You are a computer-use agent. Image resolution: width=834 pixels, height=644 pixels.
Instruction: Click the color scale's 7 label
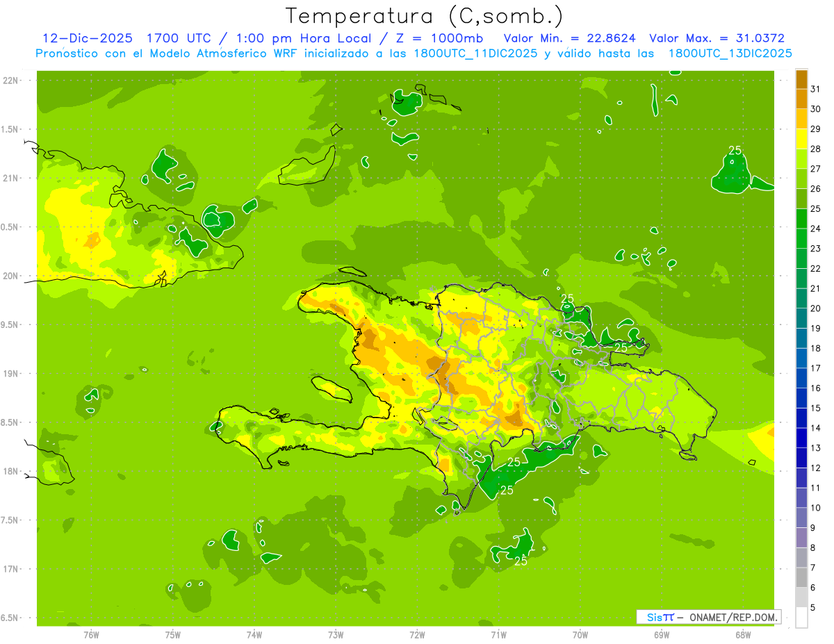(x=813, y=568)
